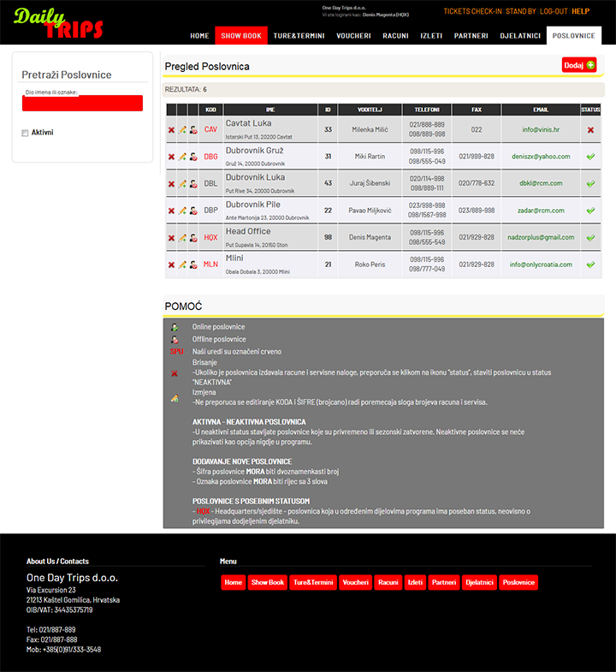Toggle green check status for Dubrovnik Gruž
The width and height of the screenshot is (616, 672).
pos(590,157)
